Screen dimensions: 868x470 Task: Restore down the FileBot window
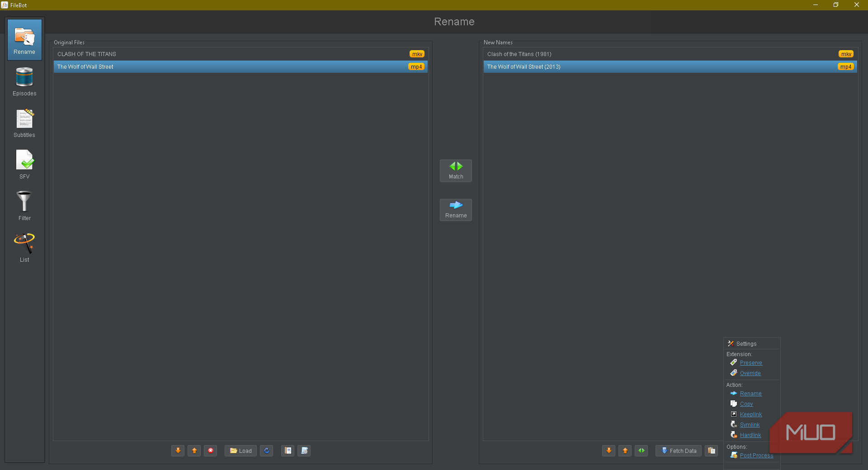(x=836, y=5)
